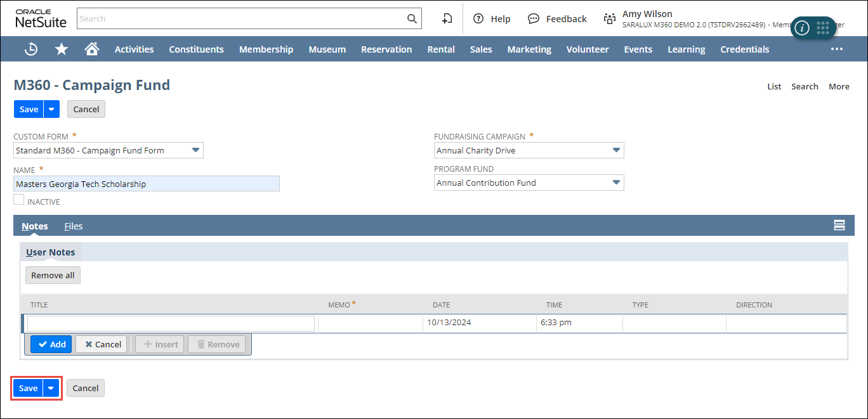The height and width of the screenshot is (419, 868).
Task: Click the search magnifier icon
Action: click(412, 19)
